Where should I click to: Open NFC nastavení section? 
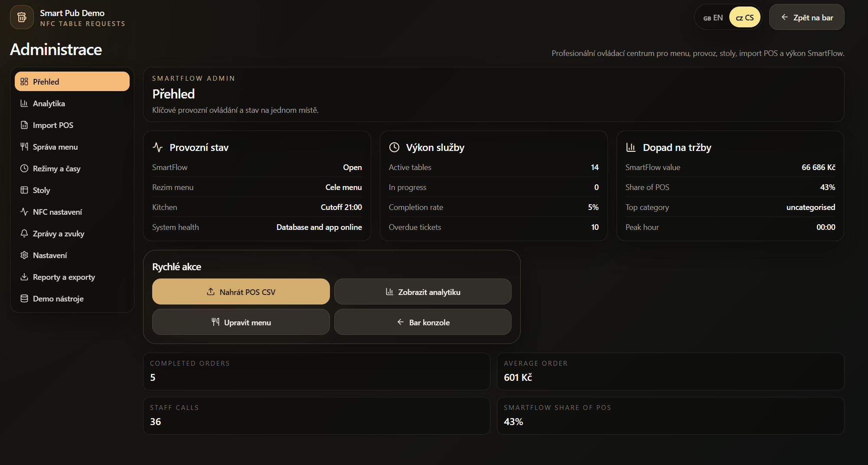pyautogui.click(x=72, y=212)
